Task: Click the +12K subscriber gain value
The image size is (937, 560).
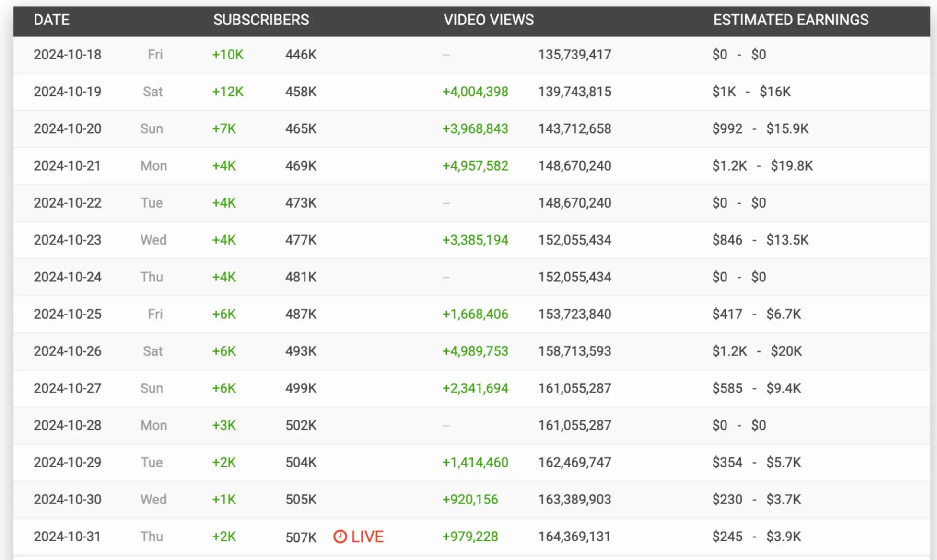Action: pos(228,92)
